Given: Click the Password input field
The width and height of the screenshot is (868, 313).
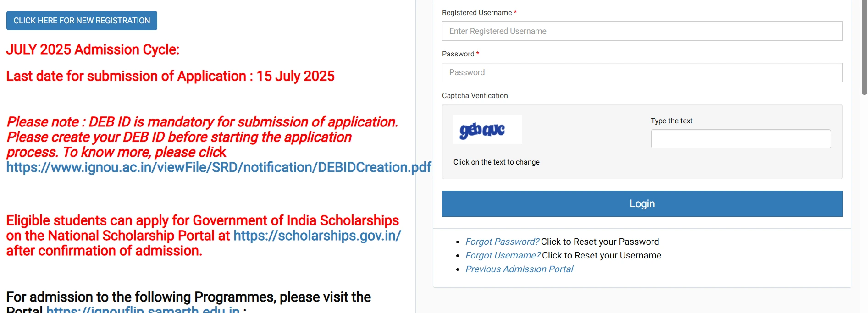Looking at the screenshot, I should (641, 72).
